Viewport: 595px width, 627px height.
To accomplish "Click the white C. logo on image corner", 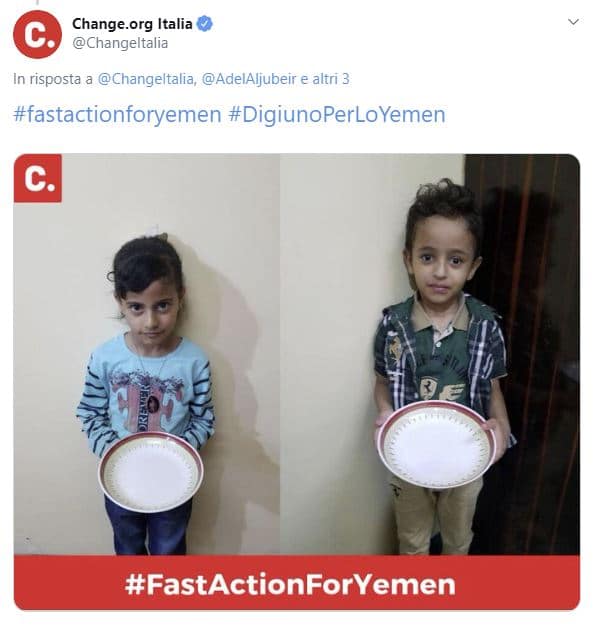I will [38, 178].
